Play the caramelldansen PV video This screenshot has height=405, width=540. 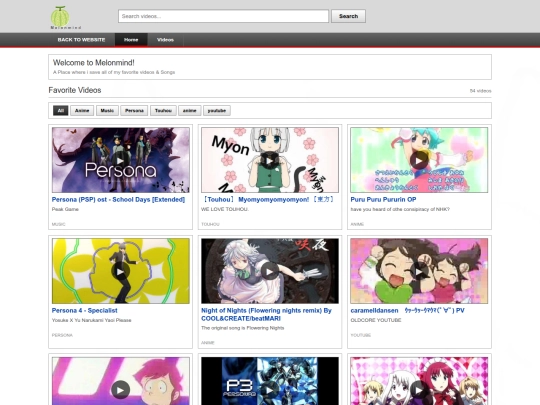pyautogui.click(x=419, y=271)
